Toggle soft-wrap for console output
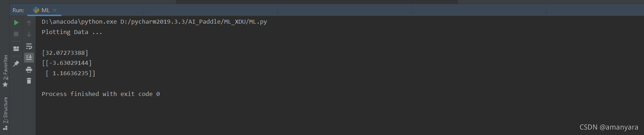 coord(29,46)
